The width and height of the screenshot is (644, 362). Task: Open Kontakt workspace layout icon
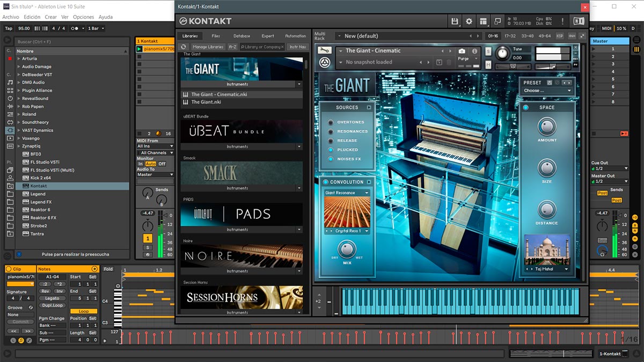tap(484, 21)
